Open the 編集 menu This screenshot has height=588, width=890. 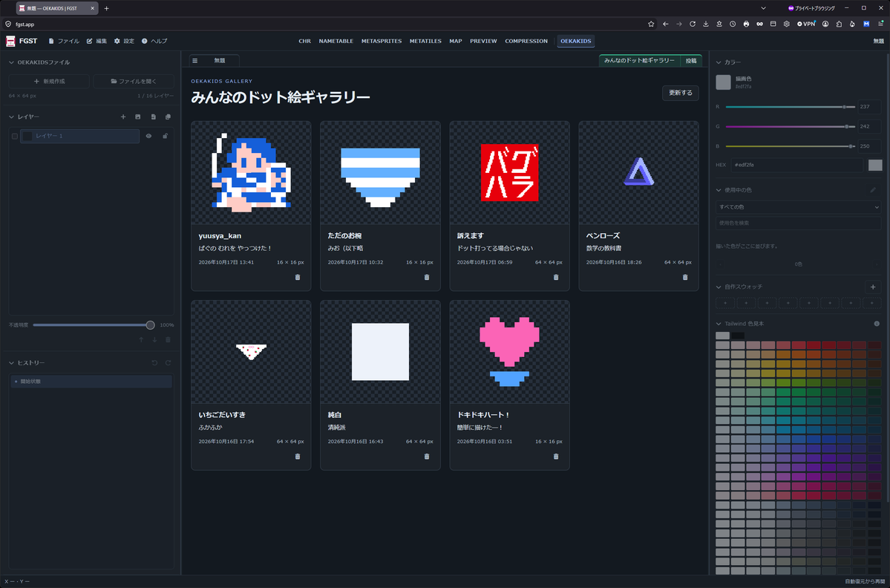click(x=97, y=41)
